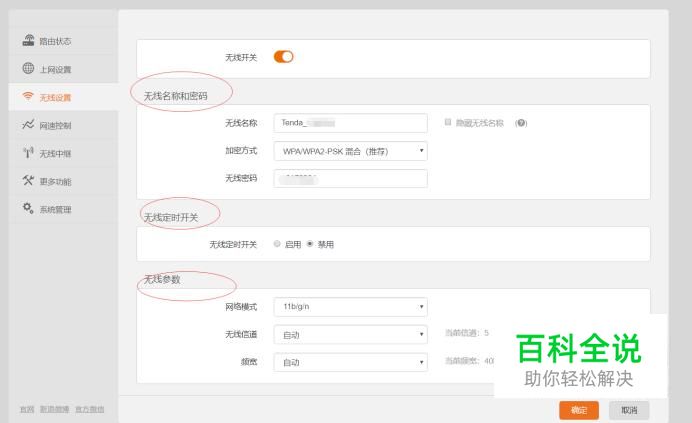Screen dimensions: 692x423
Task: Check the 隐藏无线名称 checkbox
Action: click(448, 122)
